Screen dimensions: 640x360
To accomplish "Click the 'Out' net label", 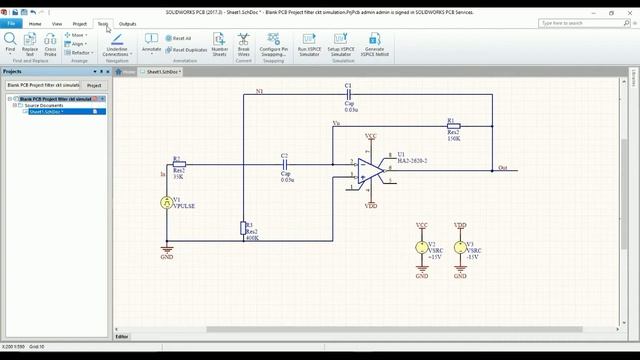I will click(x=503, y=168).
